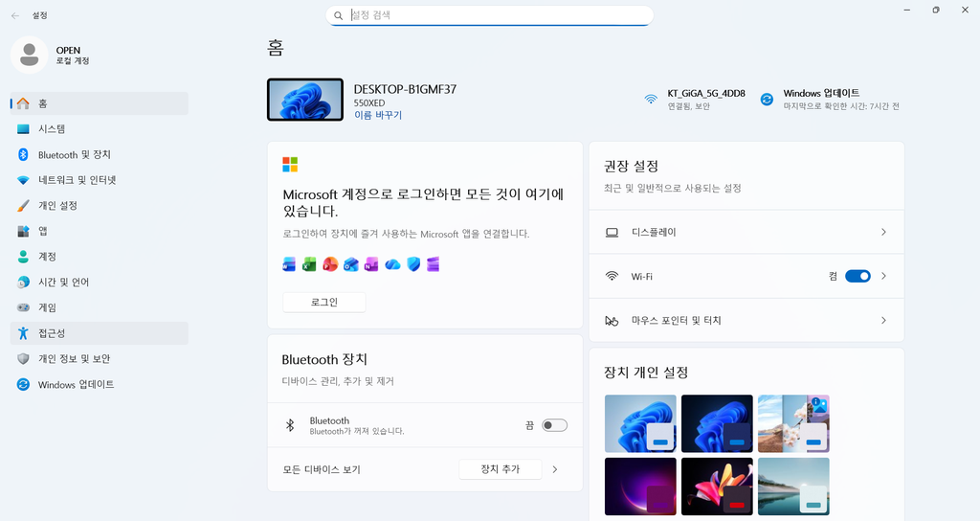Click the Accounts person icon in sidebar
Image resolution: width=980 pixels, height=521 pixels.
pos(23,257)
